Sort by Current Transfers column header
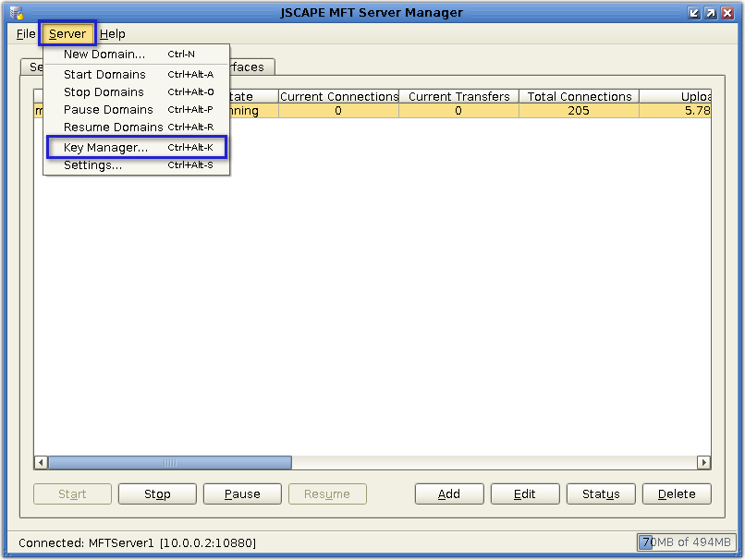Screen dimensions: 745x560 point(459,96)
